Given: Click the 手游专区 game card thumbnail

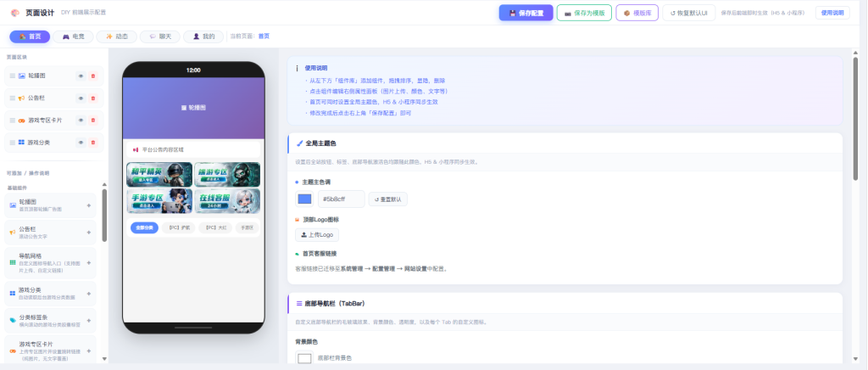Looking at the screenshot, I should click(x=159, y=201).
